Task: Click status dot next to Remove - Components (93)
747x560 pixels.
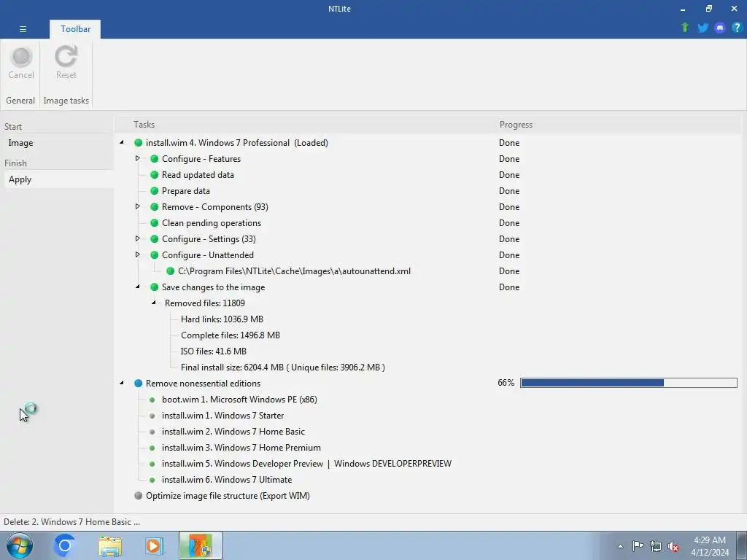Action: tap(155, 207)
